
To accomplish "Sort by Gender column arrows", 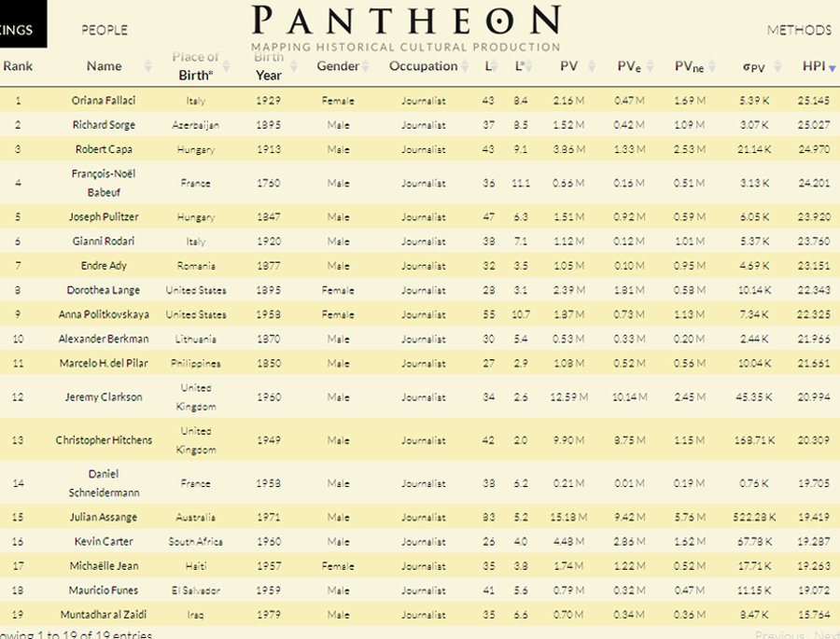I will coord(365,66).
